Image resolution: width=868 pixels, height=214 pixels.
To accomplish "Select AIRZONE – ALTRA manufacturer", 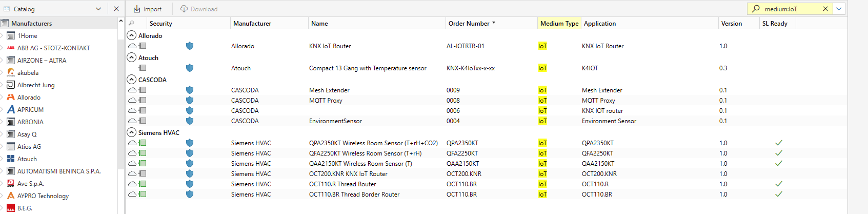I will 42,60.
